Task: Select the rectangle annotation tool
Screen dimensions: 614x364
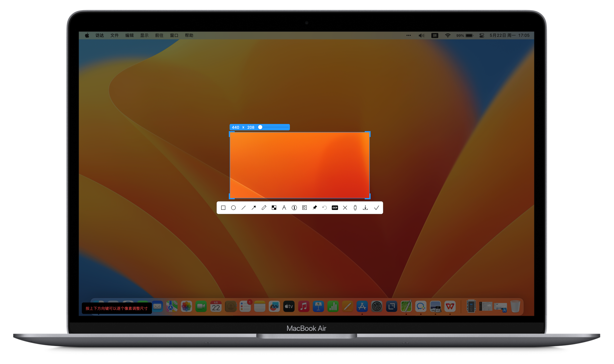Action: coord(223,208)
